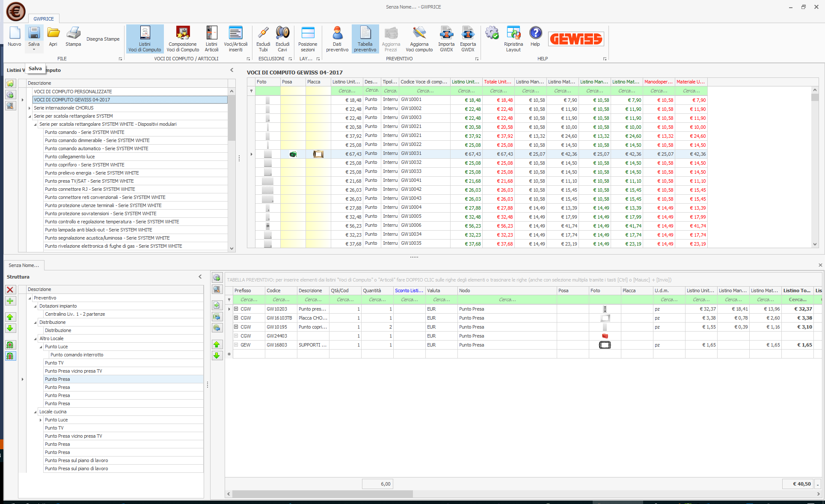Collapse Altro Locale node
Viewport: 825px width, 504px height.
(35, 339)
